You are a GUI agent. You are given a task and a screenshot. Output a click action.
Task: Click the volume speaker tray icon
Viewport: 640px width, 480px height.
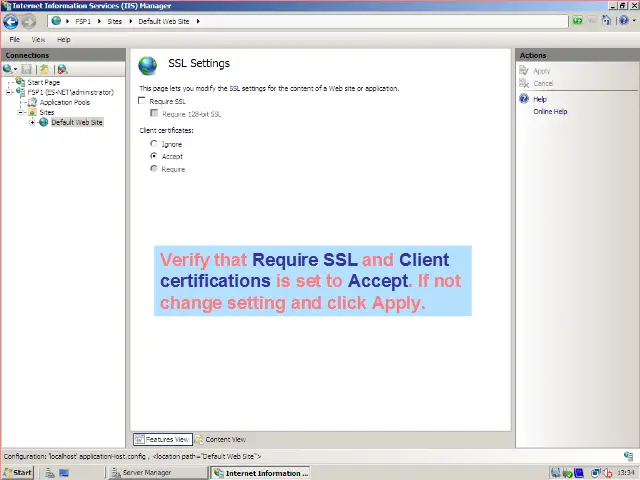pos(607,473)
